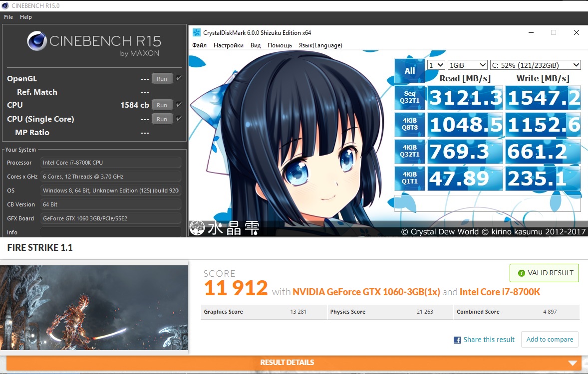Expand Result Details with the white arrow
Screen dimensions: 588x374
tap(572, 363)
